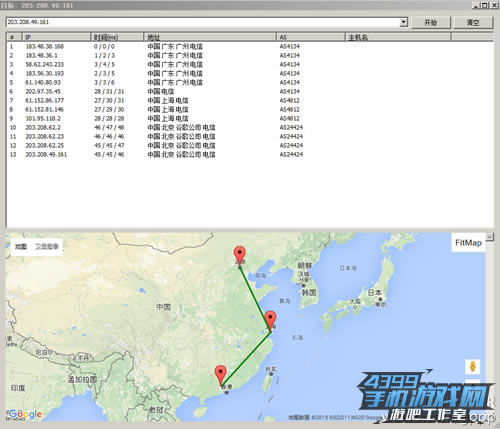
Task: Select hop row with IP 101.95.118.2
Action: (250, 118)
